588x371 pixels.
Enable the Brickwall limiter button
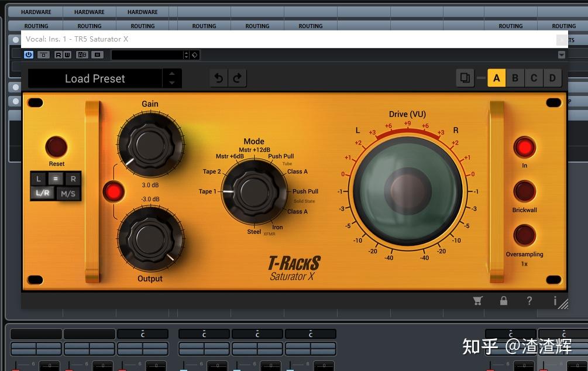click(x=524, y=191)
